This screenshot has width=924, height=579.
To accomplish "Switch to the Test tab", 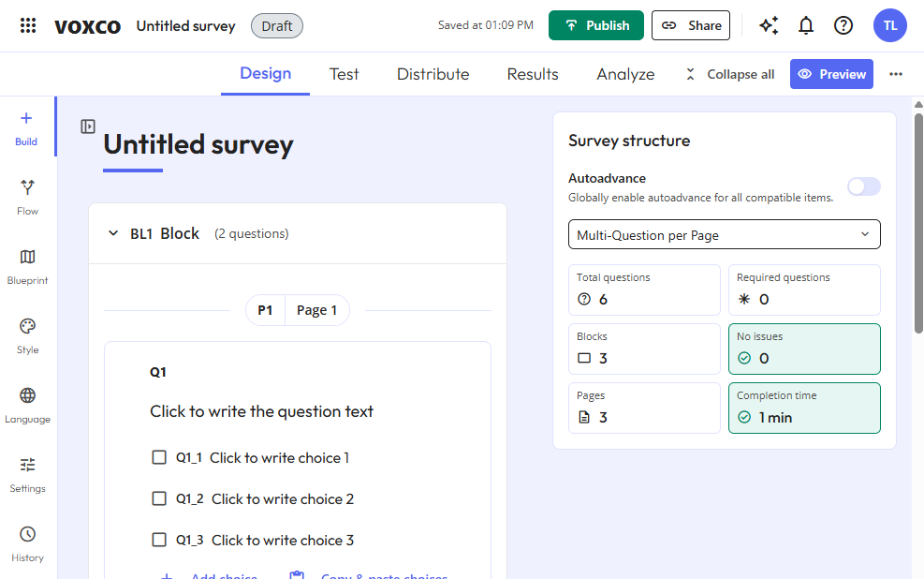I will pos(344,74).
